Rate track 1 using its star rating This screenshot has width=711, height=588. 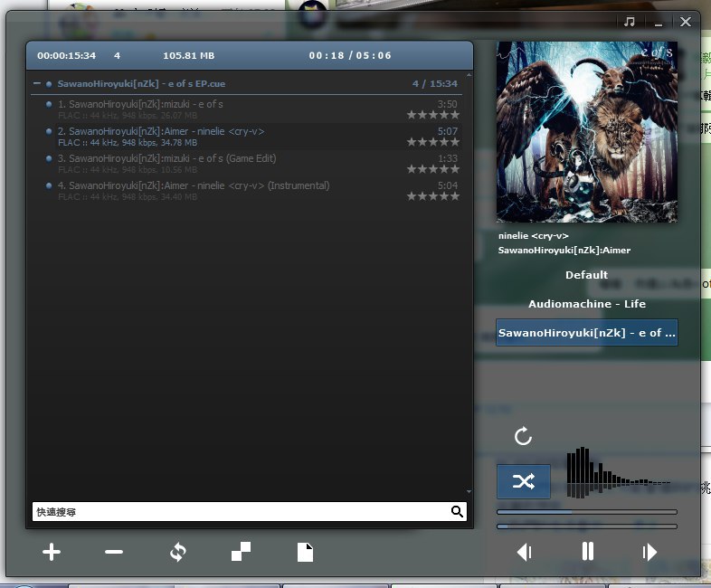pyautogui.click(x=433, y=115)
